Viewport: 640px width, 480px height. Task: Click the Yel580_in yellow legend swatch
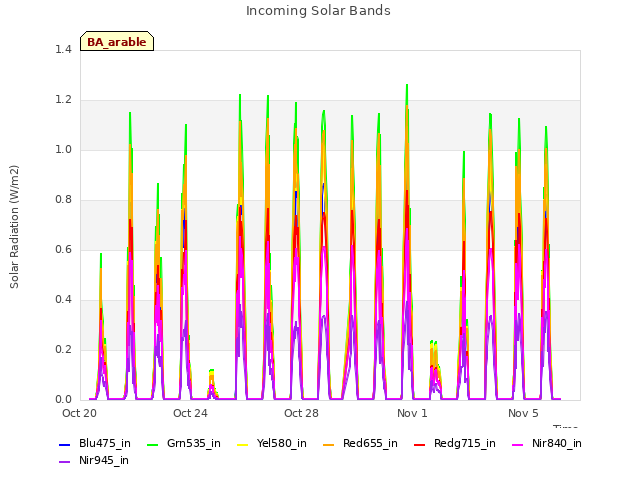[x=242, y=445]
